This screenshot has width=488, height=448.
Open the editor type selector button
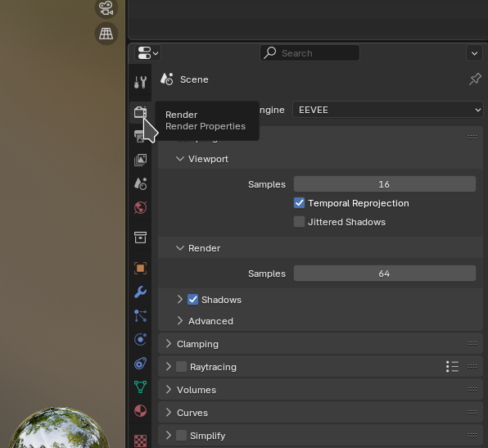[x=147, y=53]
